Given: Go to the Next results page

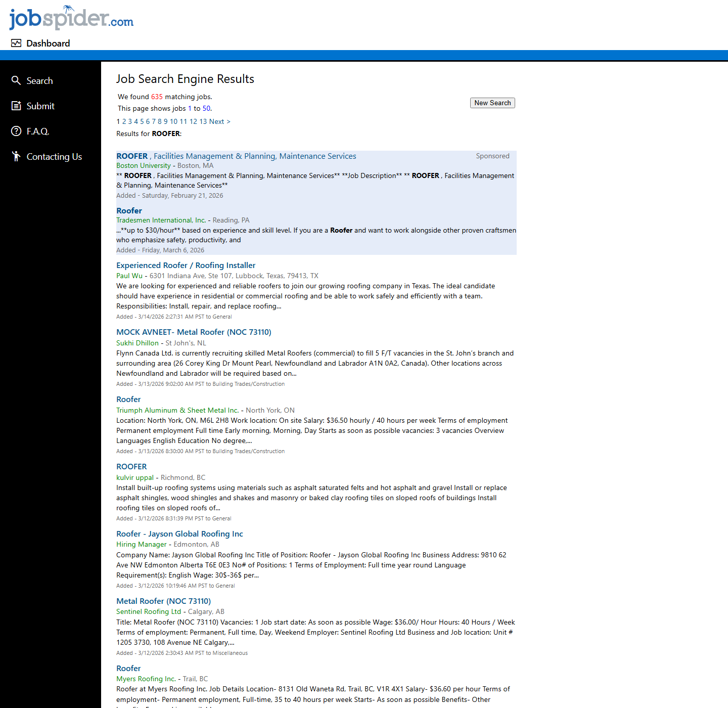Looking at the screenshot, I should (219, 121).
